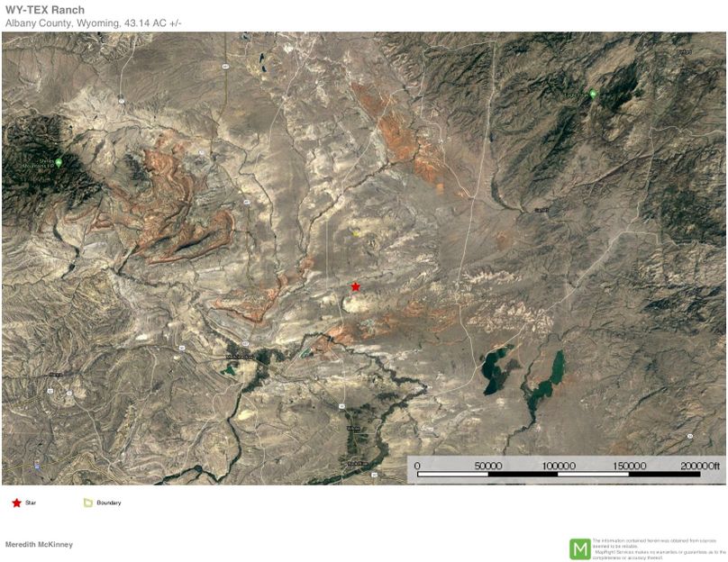The height and width of the screenshot is (562, 728).
Task: Click the red star in the legend
Action: (x=14, y=503)
